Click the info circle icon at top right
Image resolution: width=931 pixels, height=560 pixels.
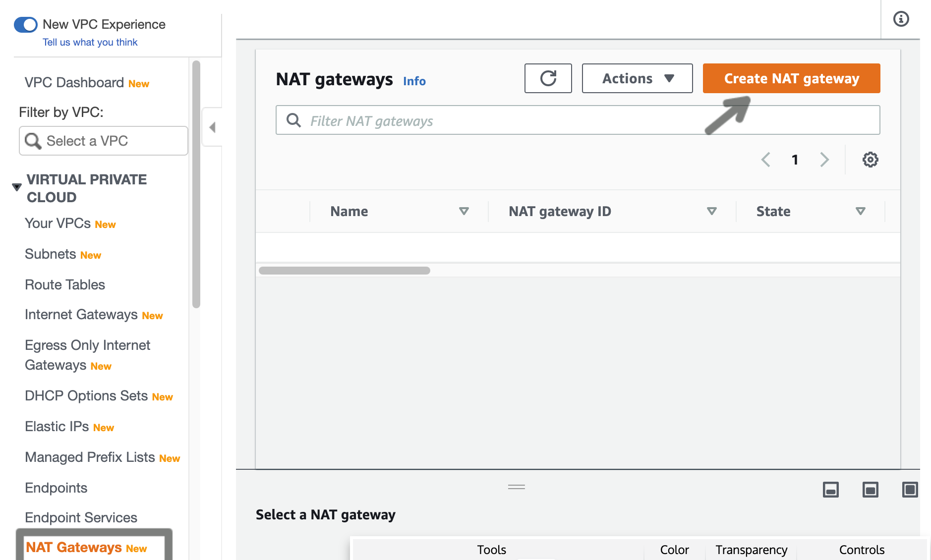[x=901, y=19]
